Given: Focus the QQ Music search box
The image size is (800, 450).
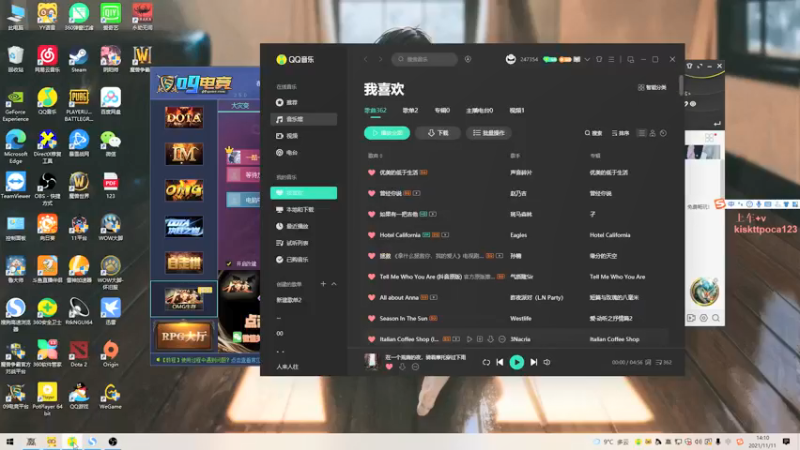Looking at the screenshot, I should [x=424, y=59].
